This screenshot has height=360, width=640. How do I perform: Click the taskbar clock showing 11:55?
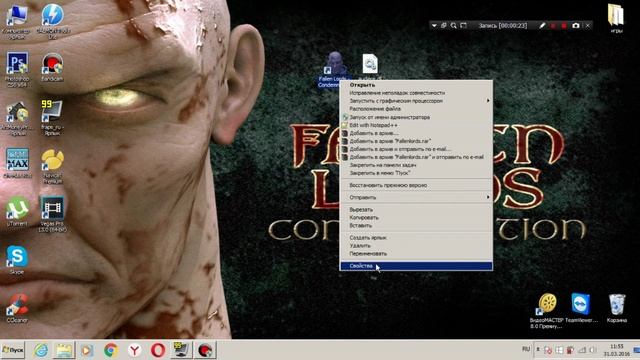pos(617,350)
